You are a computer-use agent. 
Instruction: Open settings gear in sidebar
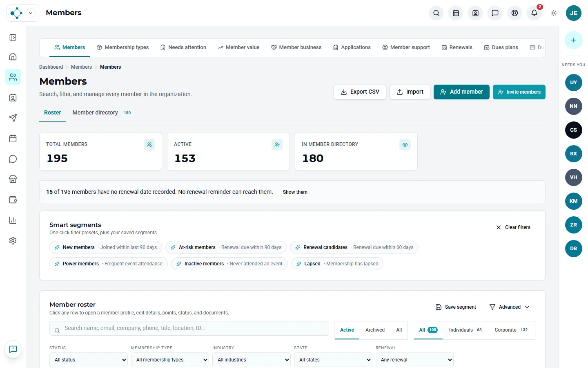pos(13,240)
